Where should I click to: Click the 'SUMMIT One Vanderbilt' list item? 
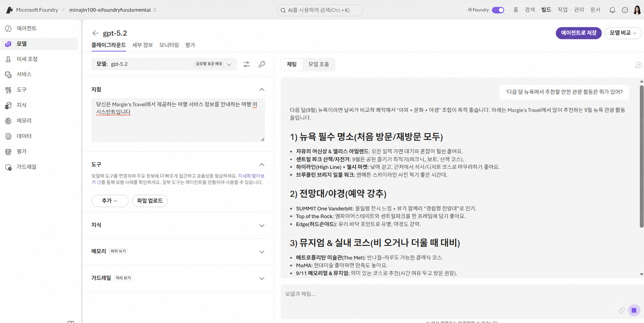pyautogui.click(x=386, y=208)
